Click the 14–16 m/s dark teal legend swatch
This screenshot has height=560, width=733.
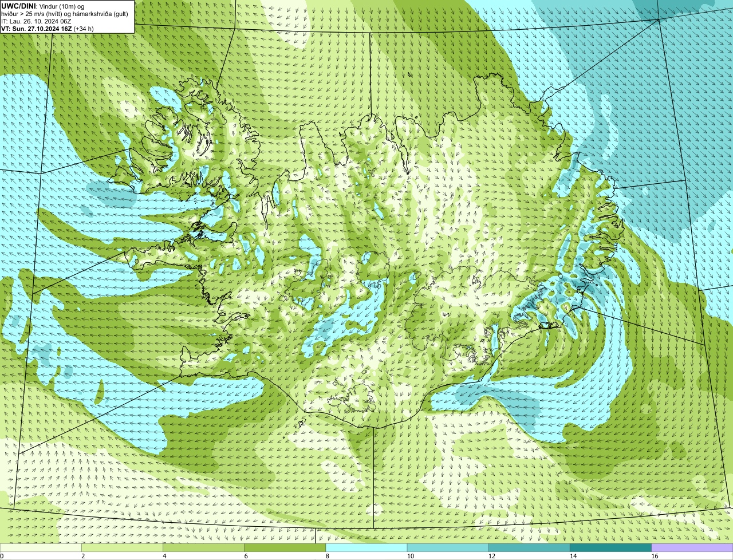pos(611,547)
